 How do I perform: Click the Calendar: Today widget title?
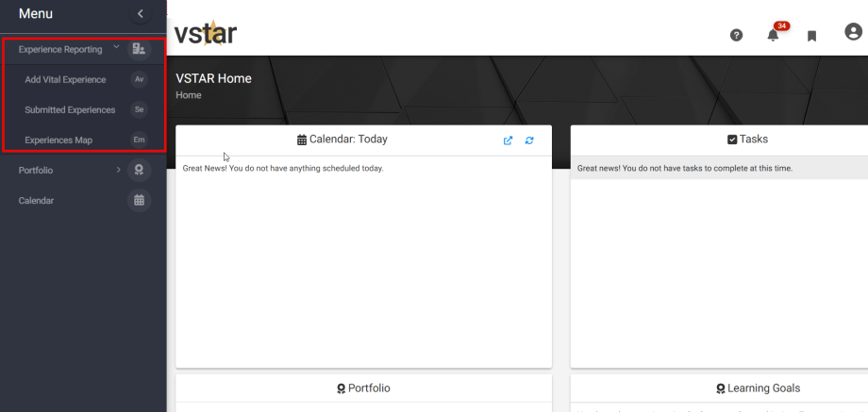click(x=342, y=140)
